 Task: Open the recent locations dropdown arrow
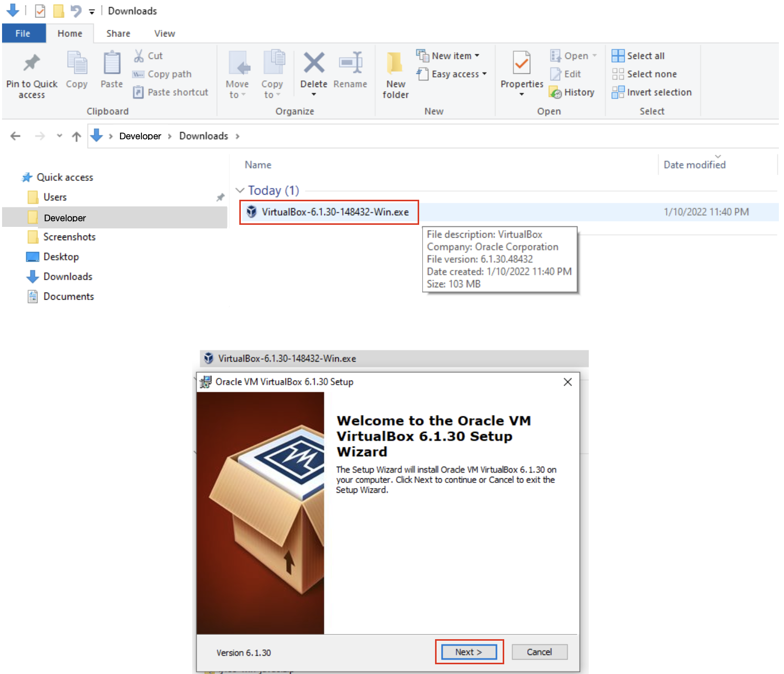(x=59, y=136)
